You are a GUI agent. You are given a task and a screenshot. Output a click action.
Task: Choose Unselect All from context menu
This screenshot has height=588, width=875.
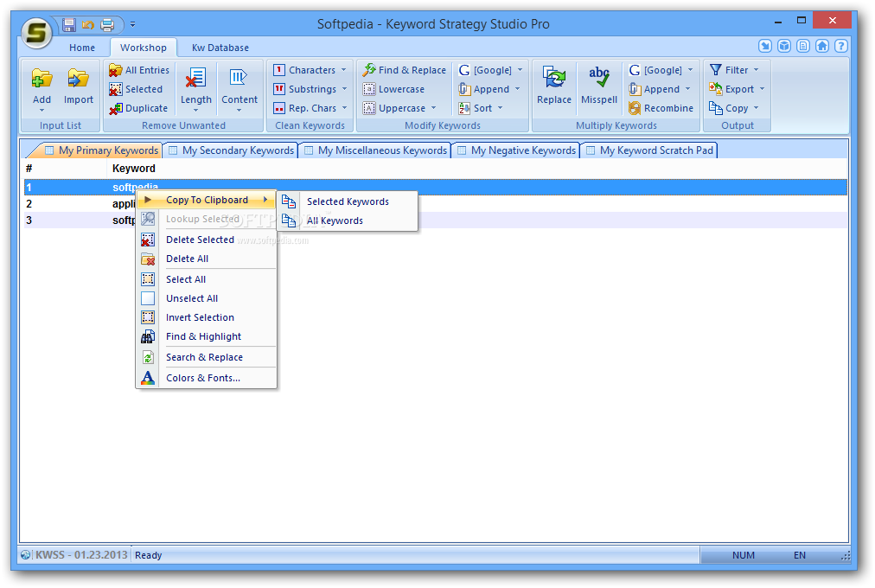207,298
